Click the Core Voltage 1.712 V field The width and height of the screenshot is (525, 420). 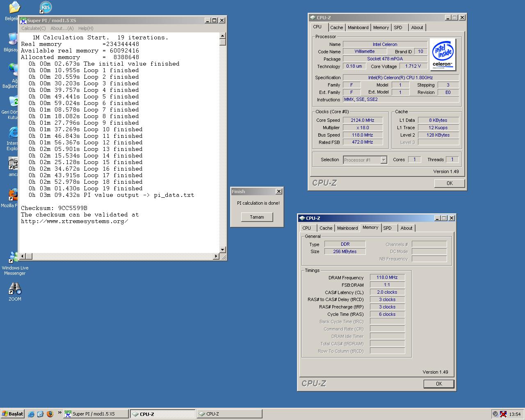click(x=413, y=66)
